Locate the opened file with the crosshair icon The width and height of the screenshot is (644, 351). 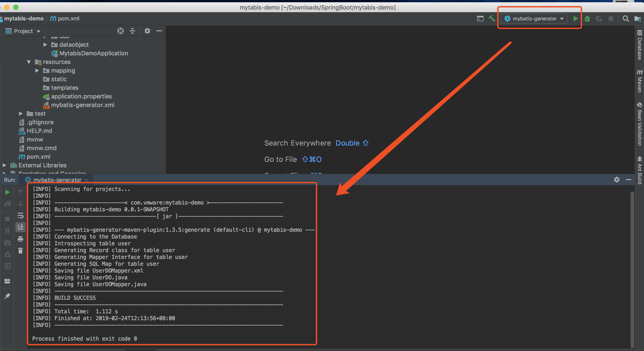120,31
